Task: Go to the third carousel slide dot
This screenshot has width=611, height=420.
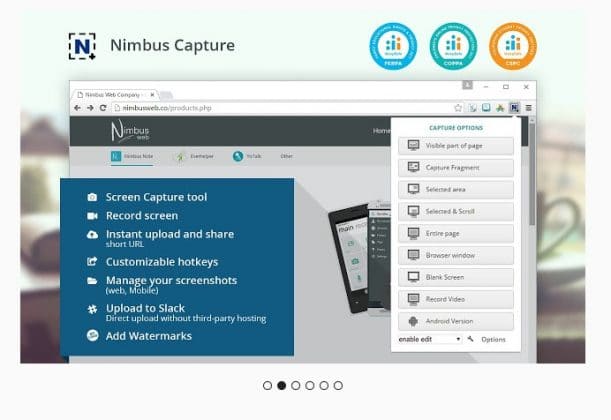Action: coord(296,385)
